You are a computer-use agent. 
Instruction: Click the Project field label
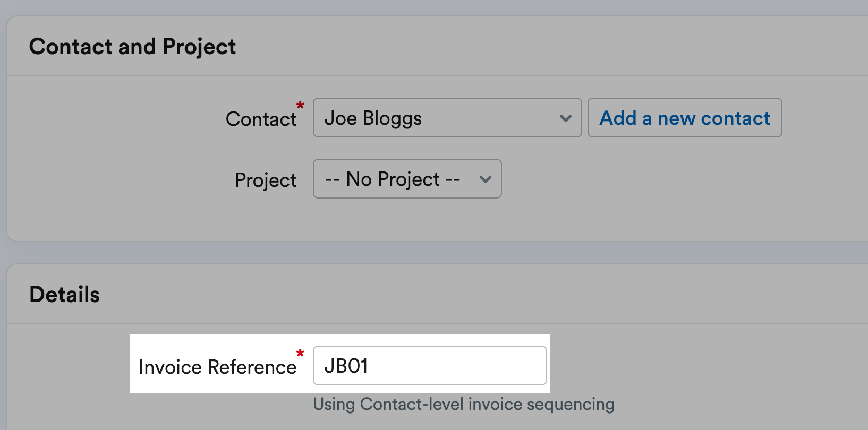pos(265,180)
